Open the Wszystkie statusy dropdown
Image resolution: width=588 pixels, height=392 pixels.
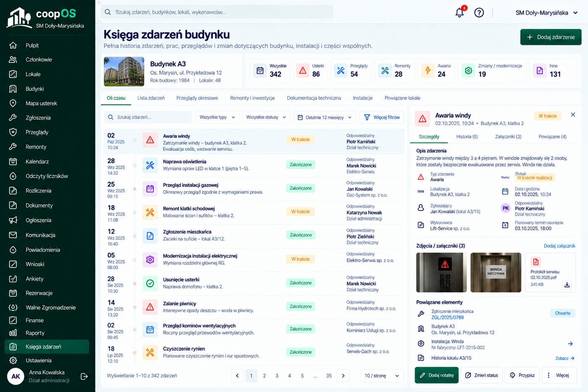pos(266,117)
